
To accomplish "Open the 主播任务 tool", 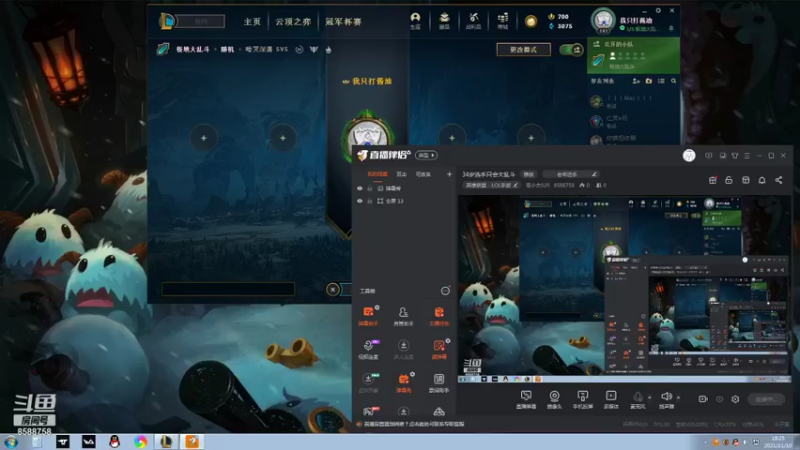I will tap(439, 316).
